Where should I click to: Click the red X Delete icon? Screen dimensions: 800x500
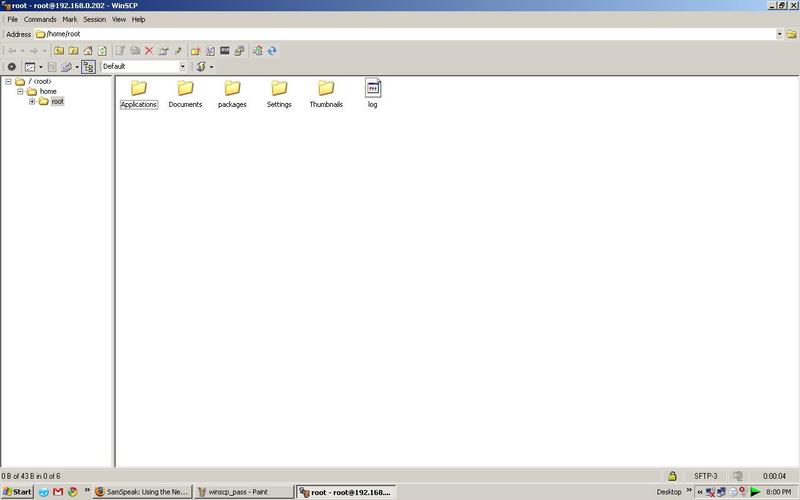[149, 50]
